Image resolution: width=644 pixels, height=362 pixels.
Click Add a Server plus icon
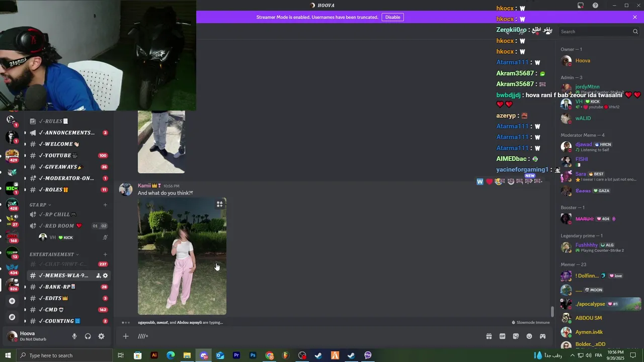pyautogui.click(x=12, y=301)
